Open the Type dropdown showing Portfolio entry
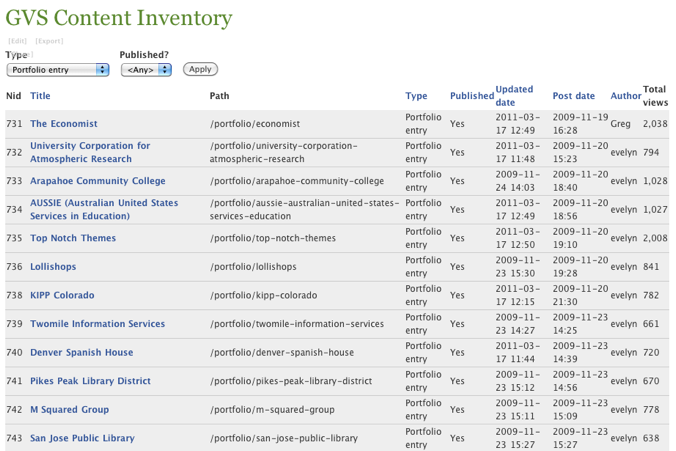 click(x=58, y=70)
